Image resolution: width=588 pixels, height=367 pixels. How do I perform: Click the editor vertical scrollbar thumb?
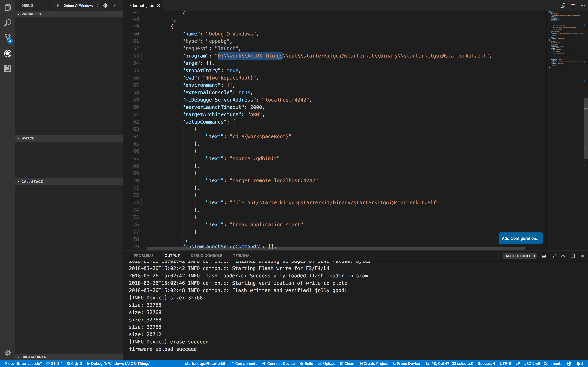pos(586,128)
